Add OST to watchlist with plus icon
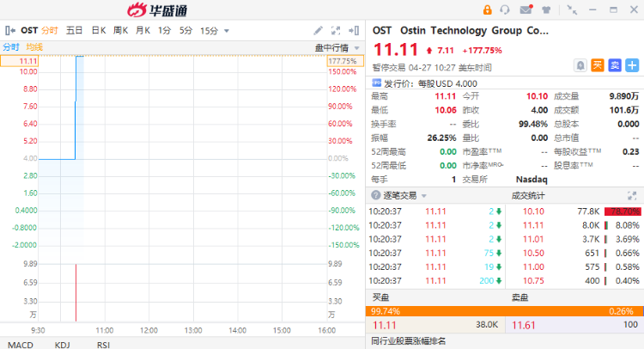Image resolution: width=644 pixels, height=349 pixels. tap(632, 65)
